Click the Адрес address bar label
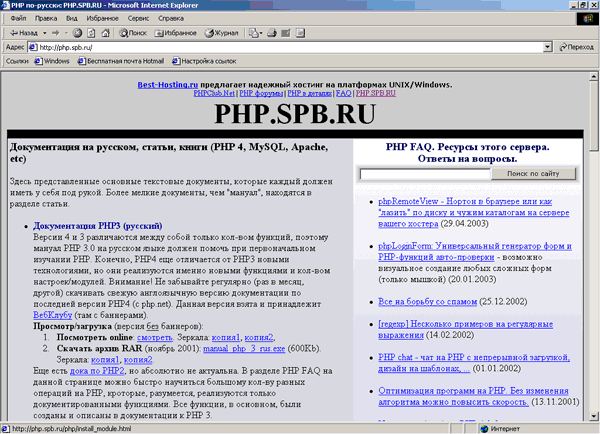600x434 pixels. 15,47
